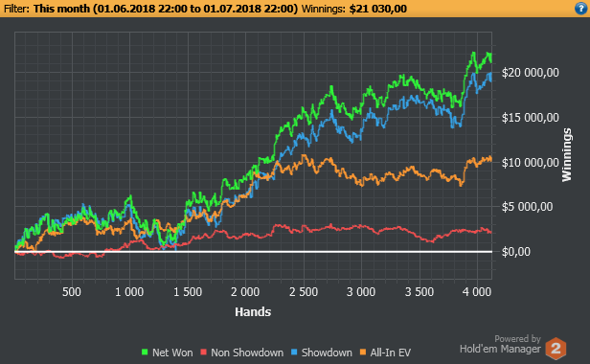This screenshot has width=590, height=364.
Task: Click the $10 000,00 axis label
Action: tap(531, 163)
